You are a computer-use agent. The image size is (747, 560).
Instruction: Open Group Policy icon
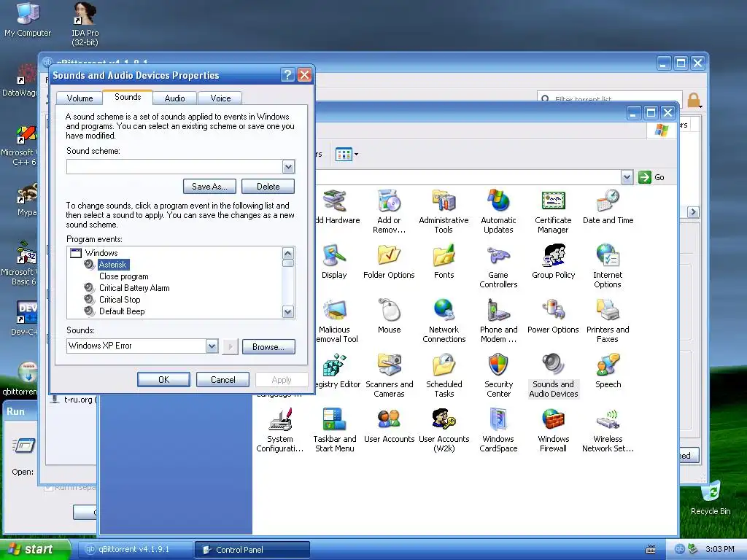pos(553,262)
